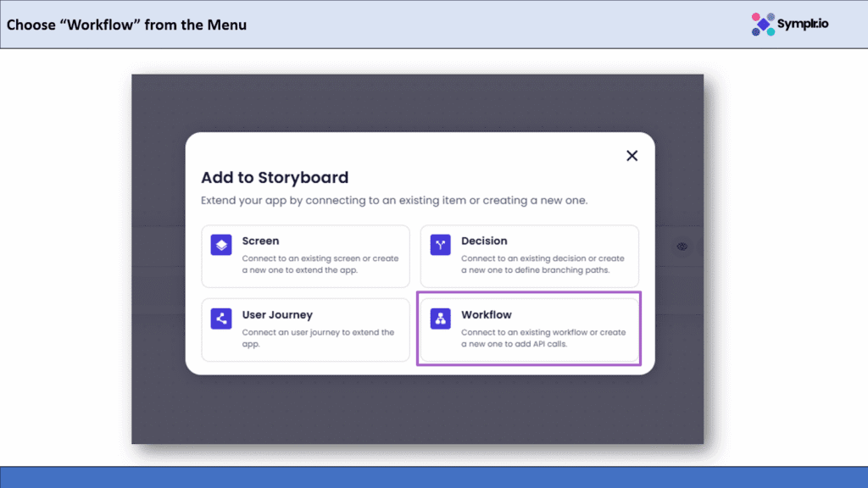The width and height of the screenshot is (868, 488).
Task: Click the "Decision" title text
Action: pyautogui.click(x=484, y=241)
